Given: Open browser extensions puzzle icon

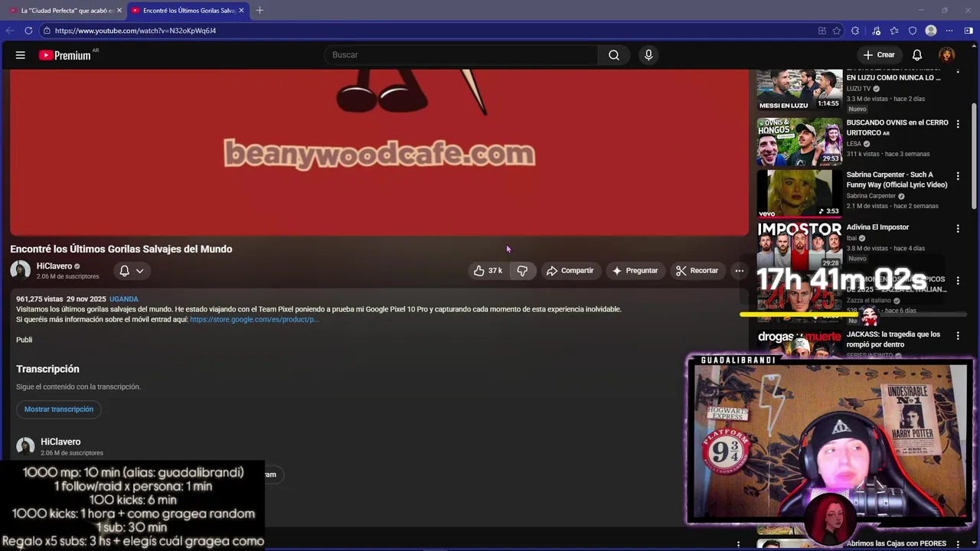Looking at the screenshot, I should tap(855, 31).
